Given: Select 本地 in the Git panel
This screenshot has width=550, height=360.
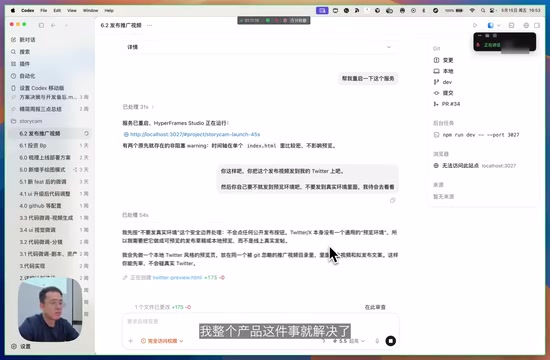Looking at the screenshot, I should [443, 71].
